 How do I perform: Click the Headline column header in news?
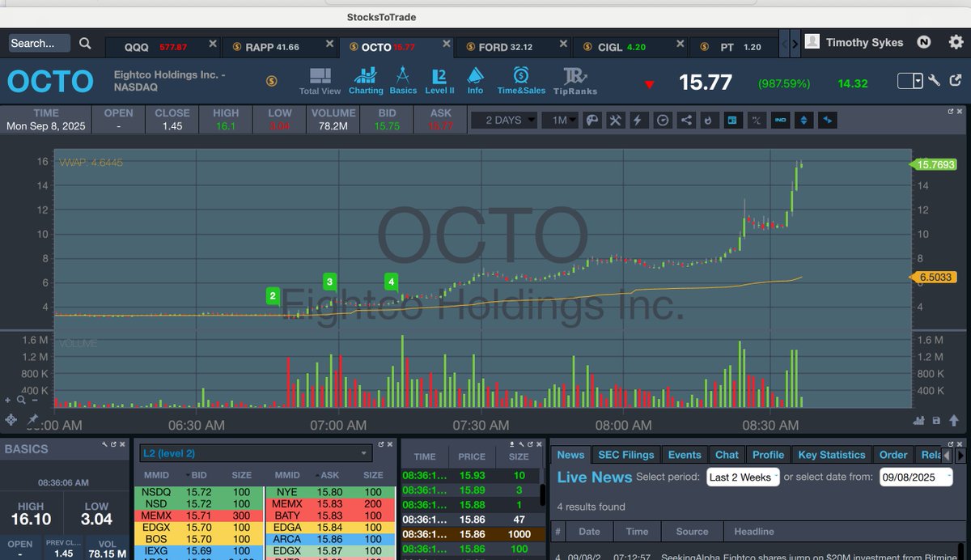click(x=754, y=532)
